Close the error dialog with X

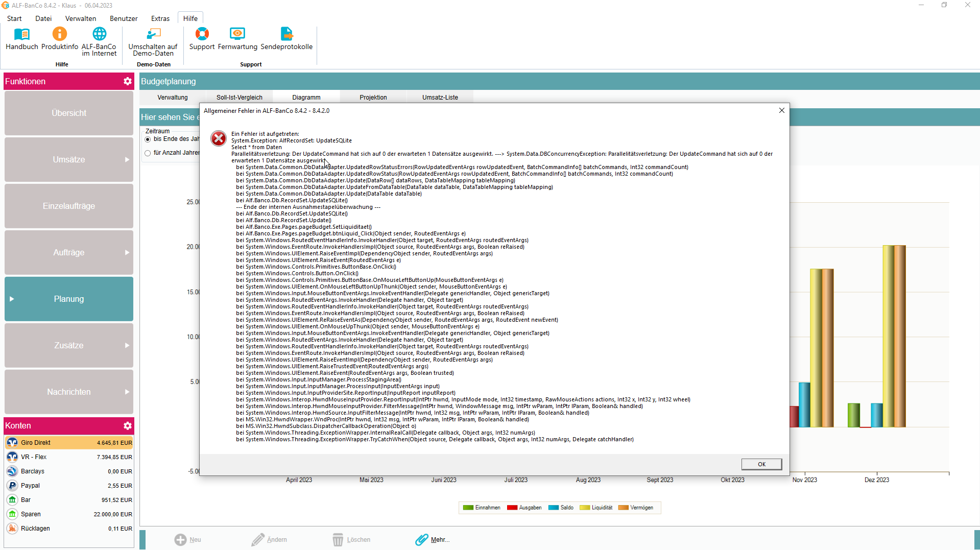coord(781,110)
